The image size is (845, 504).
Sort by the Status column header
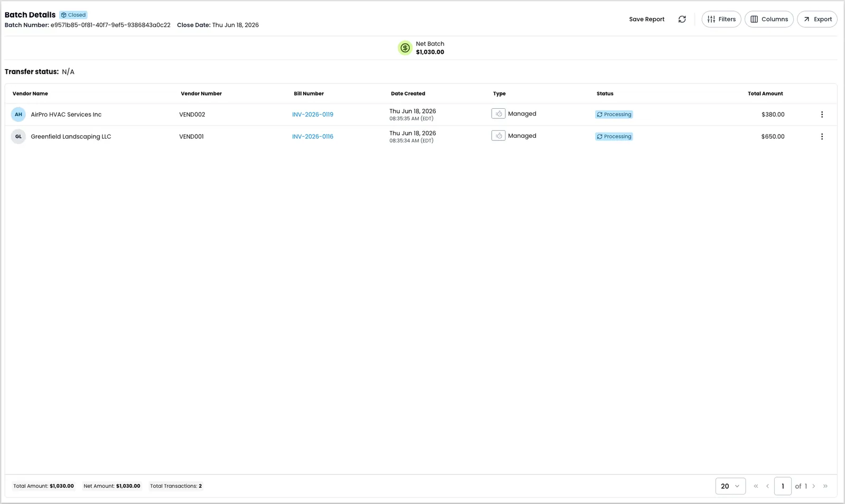point(605,93)
